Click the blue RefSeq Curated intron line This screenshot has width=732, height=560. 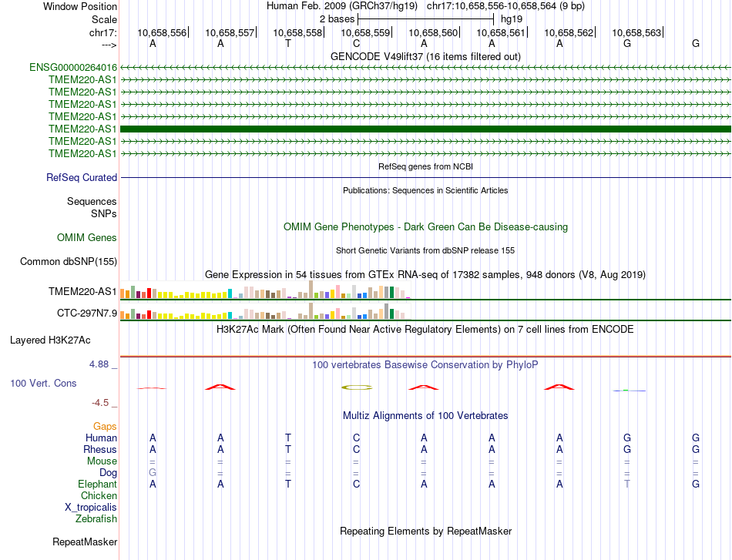[x=425, y=177]
